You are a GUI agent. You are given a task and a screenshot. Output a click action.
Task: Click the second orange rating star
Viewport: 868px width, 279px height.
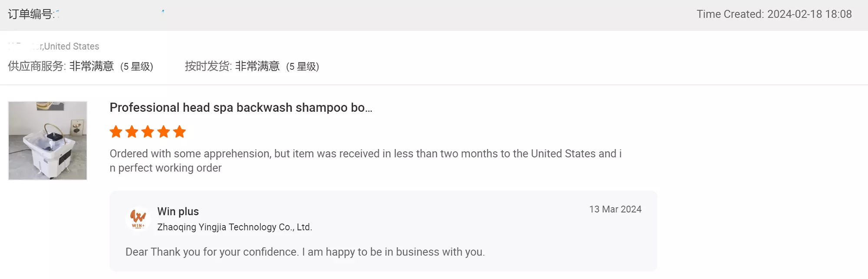click(132, 132)
